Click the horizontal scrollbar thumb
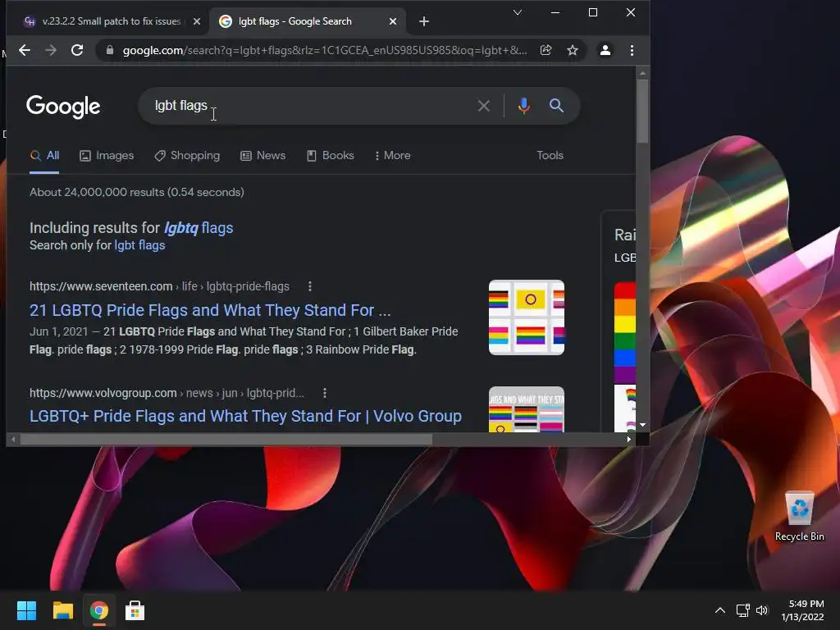This screenshot has height=630, width=840. click(226, 440)
